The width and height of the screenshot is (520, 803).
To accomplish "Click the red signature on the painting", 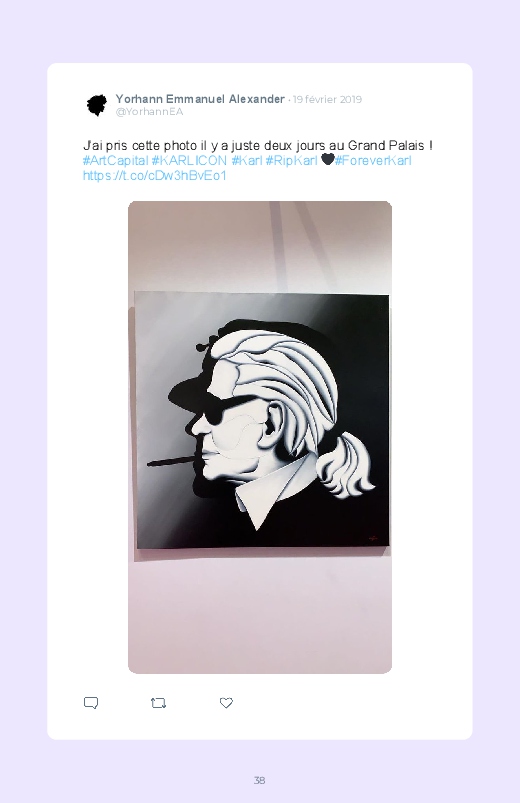I will tap(372, 537).
